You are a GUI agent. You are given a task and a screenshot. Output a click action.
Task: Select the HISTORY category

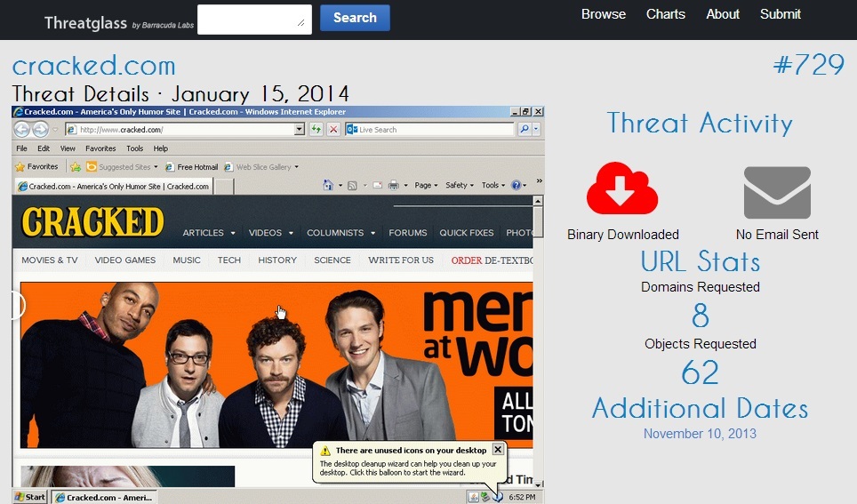277,260
